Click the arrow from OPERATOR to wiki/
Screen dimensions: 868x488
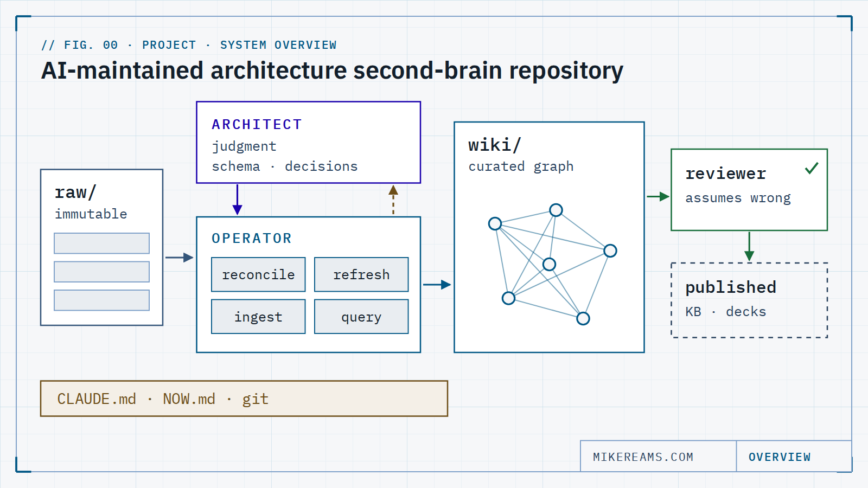coord(437,285)
